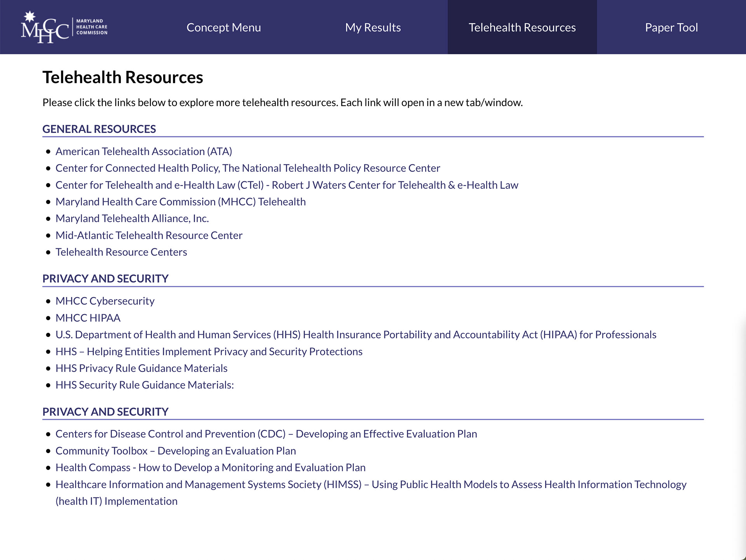746x560 pixels.
Task: Open CDC Developing an Effective Evaluation Plan
Action: coord(266,434)
